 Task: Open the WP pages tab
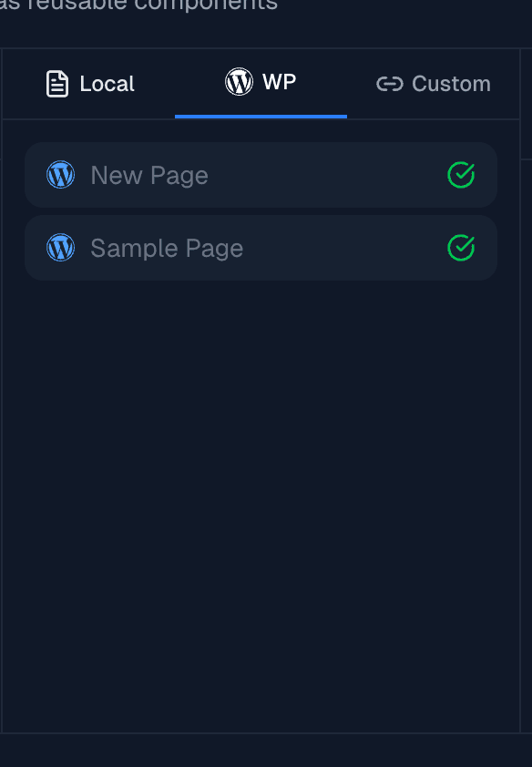261,81
